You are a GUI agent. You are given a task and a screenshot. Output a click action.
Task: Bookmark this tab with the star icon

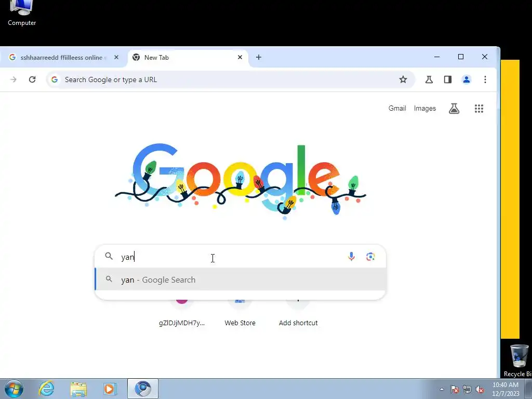(x=403, y=79)
